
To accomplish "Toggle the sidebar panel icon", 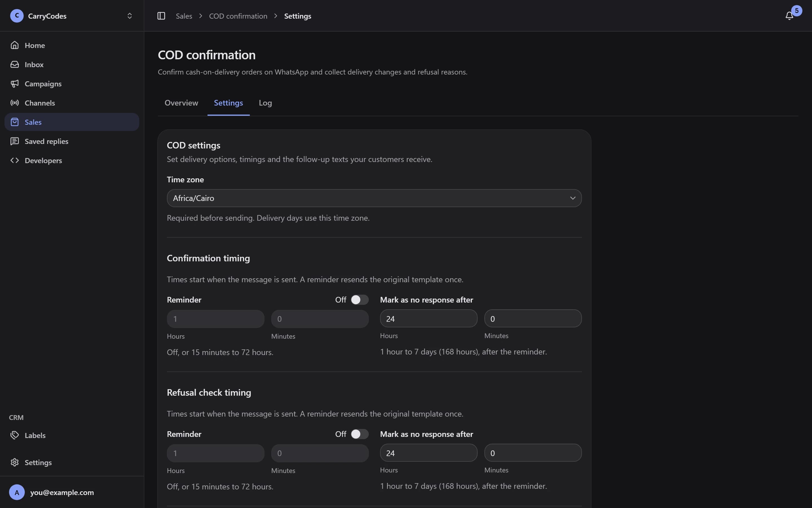I will pyautogui.click(x=161, y=16).
